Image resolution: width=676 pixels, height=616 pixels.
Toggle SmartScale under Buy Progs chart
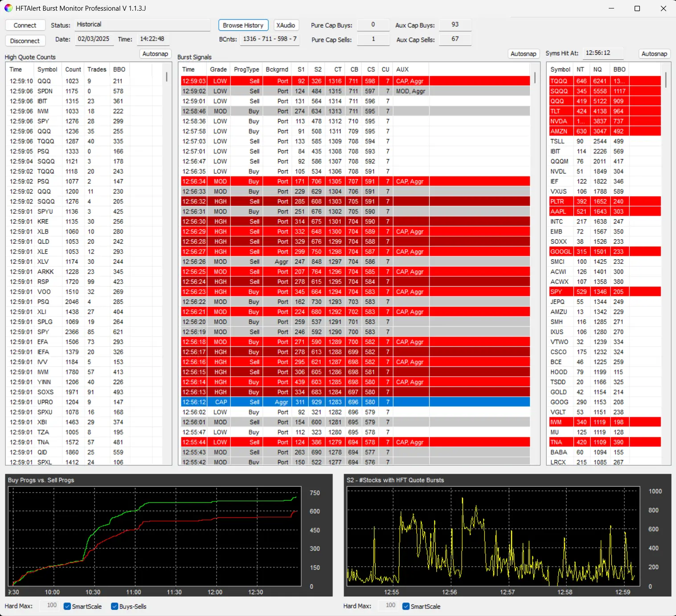click(68, 606)
